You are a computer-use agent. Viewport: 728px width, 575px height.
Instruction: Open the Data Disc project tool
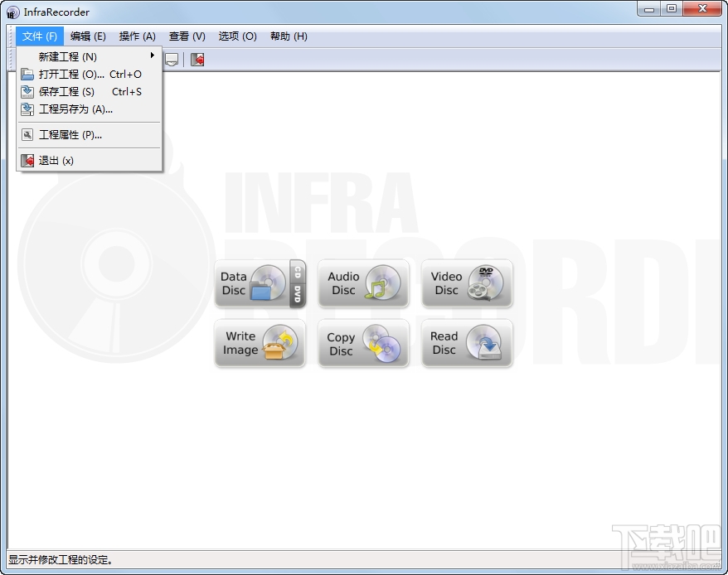click(x=260, y=283)
